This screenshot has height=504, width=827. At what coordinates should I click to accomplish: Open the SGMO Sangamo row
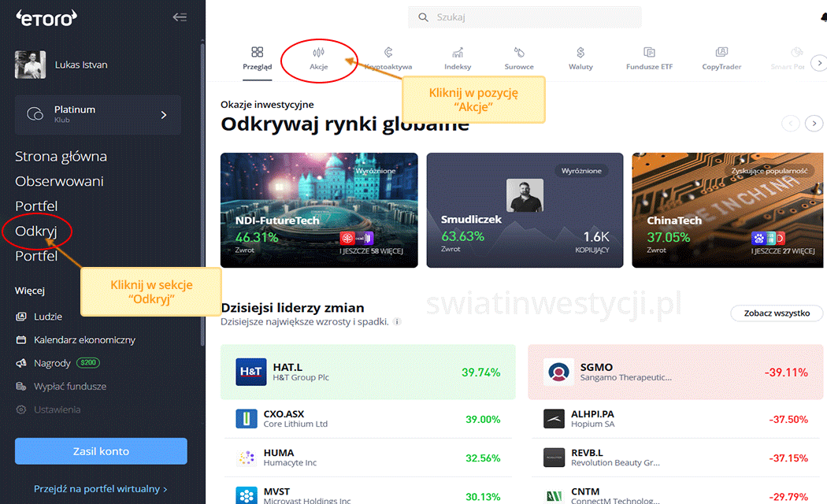[675, 372]
